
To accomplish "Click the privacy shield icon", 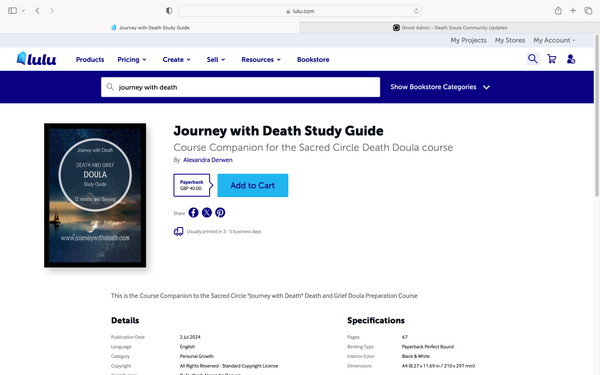I will point(169,11).
